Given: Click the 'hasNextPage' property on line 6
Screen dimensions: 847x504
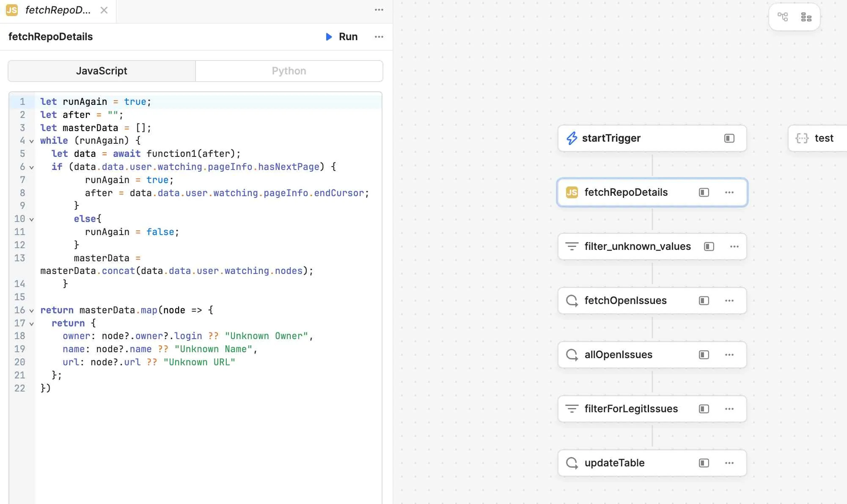Looking at the screenshot, I should tap(289, 167).
